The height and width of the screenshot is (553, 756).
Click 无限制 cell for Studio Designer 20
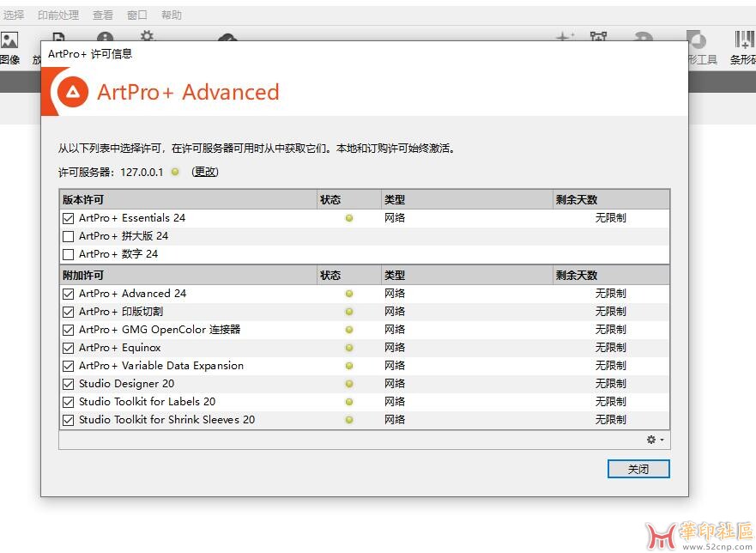[610, 384]
